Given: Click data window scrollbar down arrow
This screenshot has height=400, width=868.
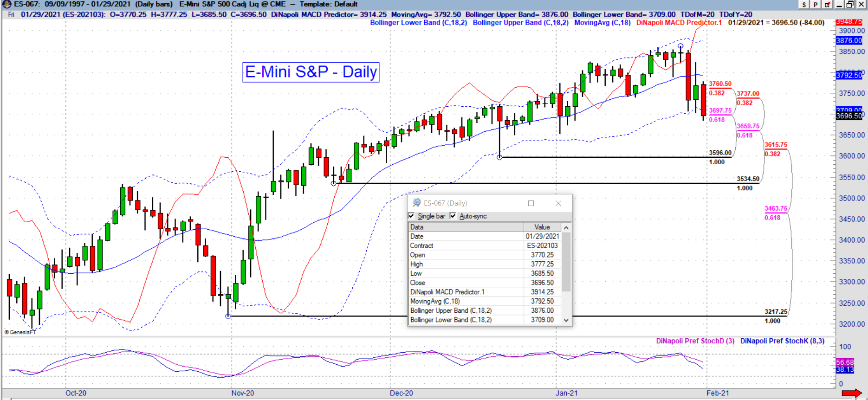Looking at the screenshot, I should click(566, 320).
